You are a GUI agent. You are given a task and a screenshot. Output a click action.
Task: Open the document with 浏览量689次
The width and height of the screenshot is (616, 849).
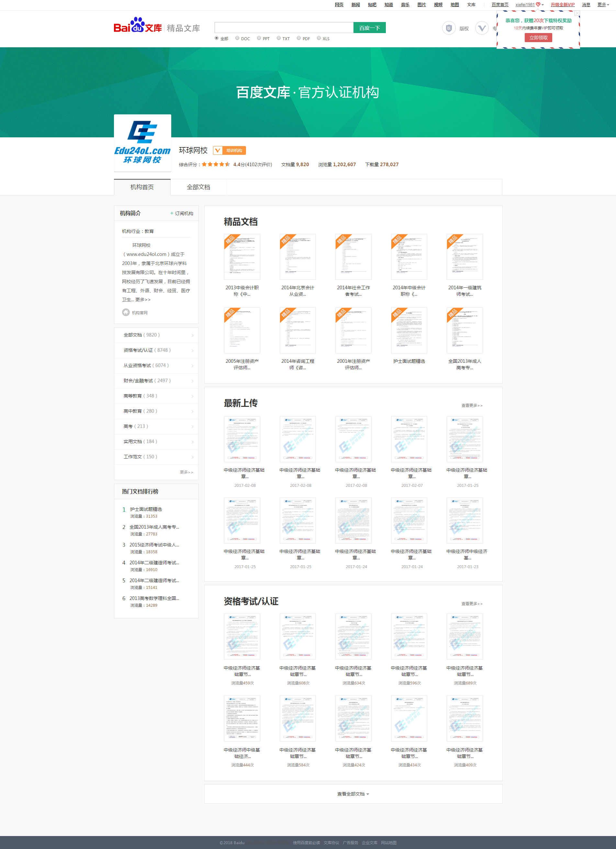(x=465, y=637)
